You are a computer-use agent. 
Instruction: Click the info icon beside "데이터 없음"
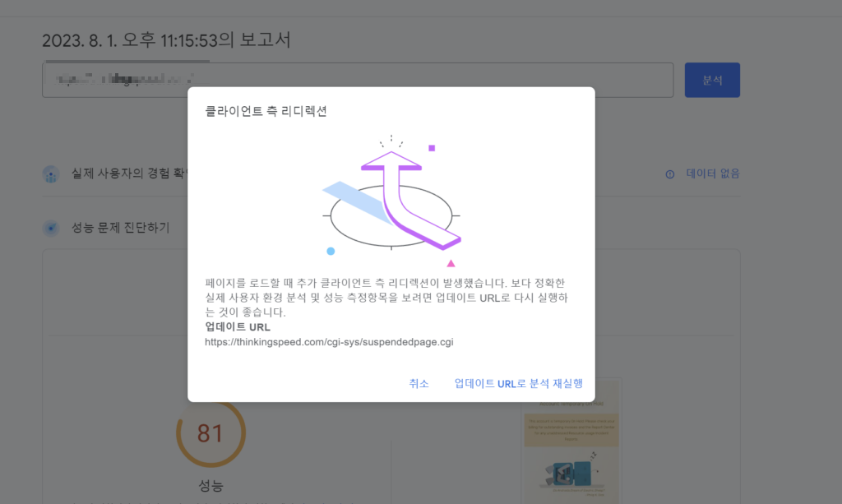(x=669, y=173)
